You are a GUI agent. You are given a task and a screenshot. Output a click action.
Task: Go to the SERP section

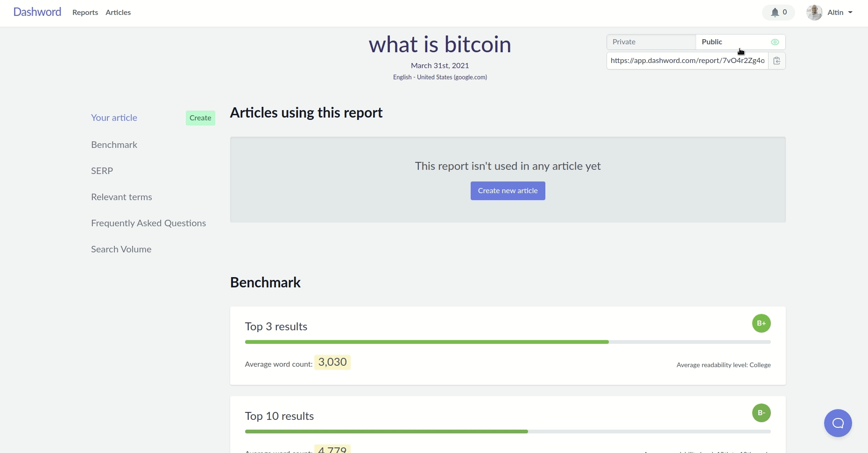[x=102, y=171]
